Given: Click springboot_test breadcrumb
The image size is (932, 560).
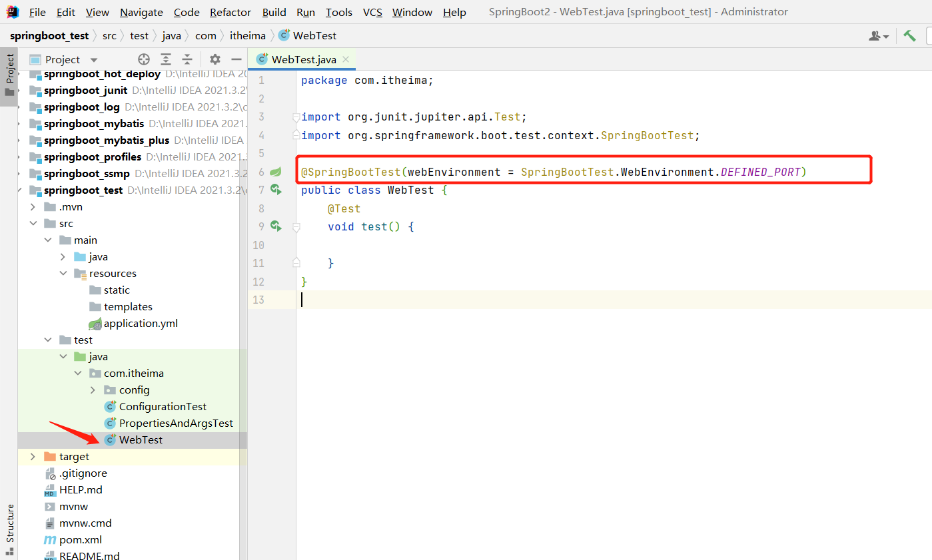Looking at the screenshot, I should (49, 35).
